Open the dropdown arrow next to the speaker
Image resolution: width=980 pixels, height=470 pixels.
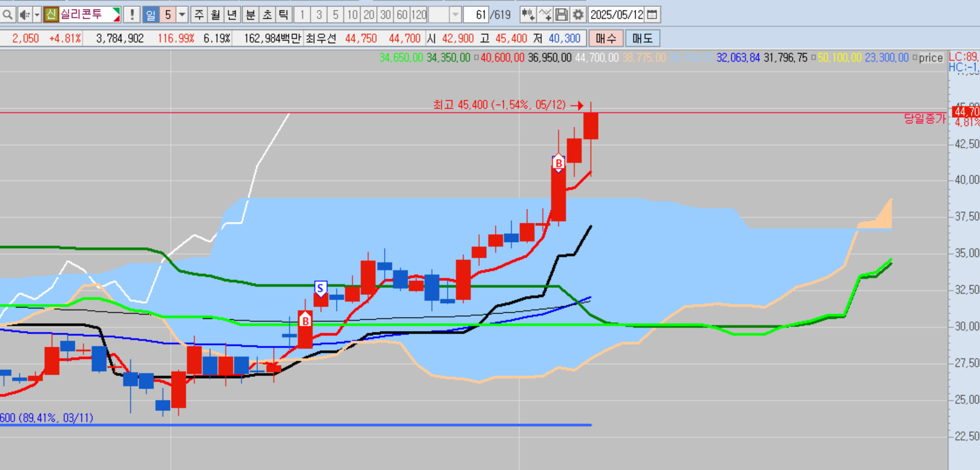click(x=37, y=15)
